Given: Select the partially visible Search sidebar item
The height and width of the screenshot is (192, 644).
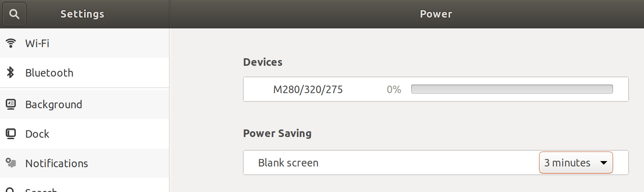Looking at the screenshot, I should [41, 189].
